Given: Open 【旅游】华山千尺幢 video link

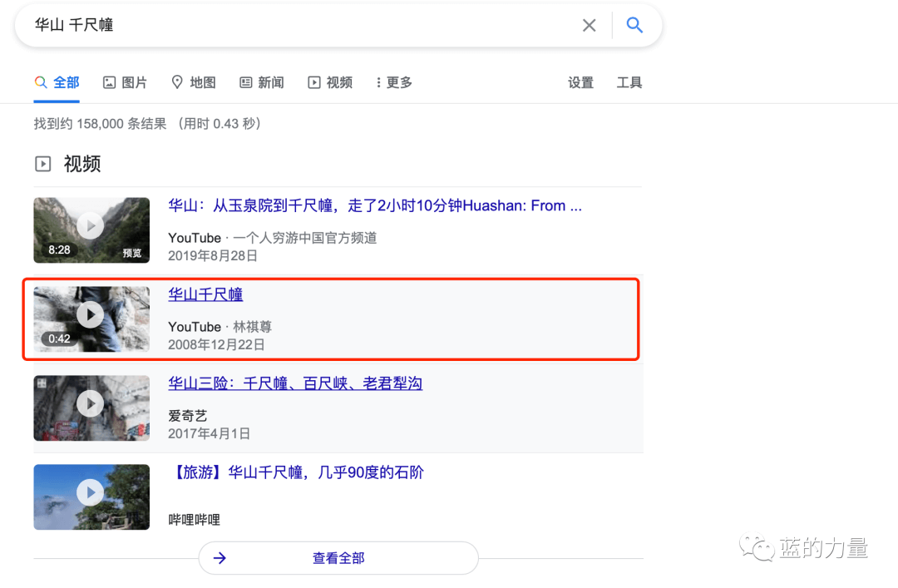Looking at the screenshot, I should (x=295, y=472).
